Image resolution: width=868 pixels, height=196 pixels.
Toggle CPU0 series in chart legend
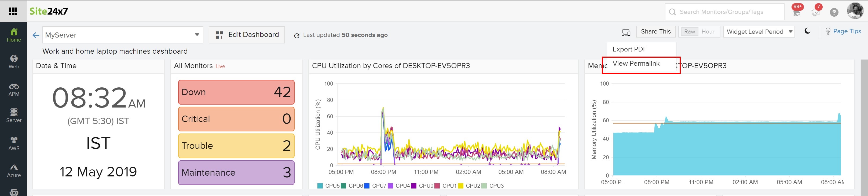(422, 186)
